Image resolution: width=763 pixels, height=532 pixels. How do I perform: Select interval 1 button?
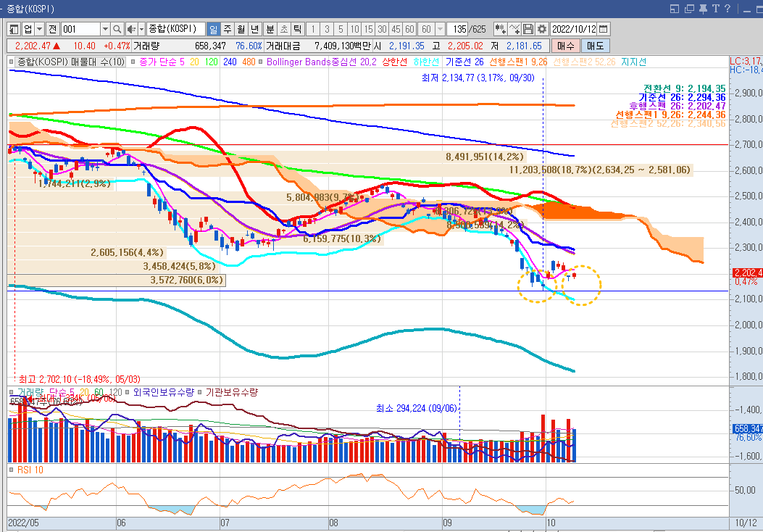tap(313, 29)
